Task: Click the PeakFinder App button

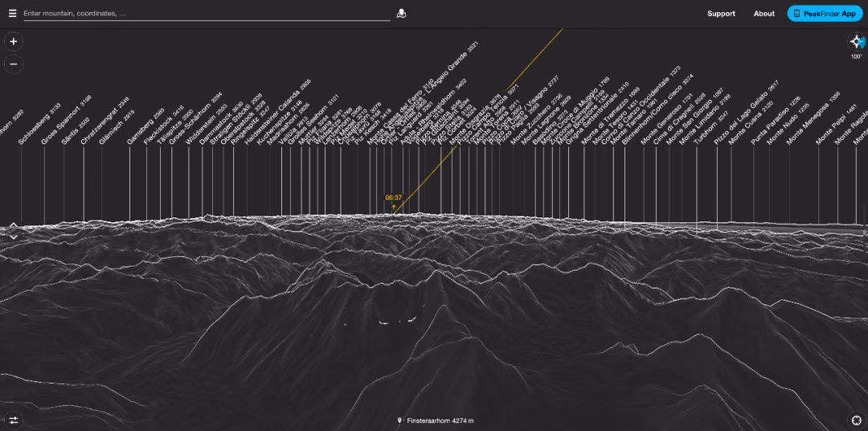Action: pyautogui.click(x=825, y=14)
